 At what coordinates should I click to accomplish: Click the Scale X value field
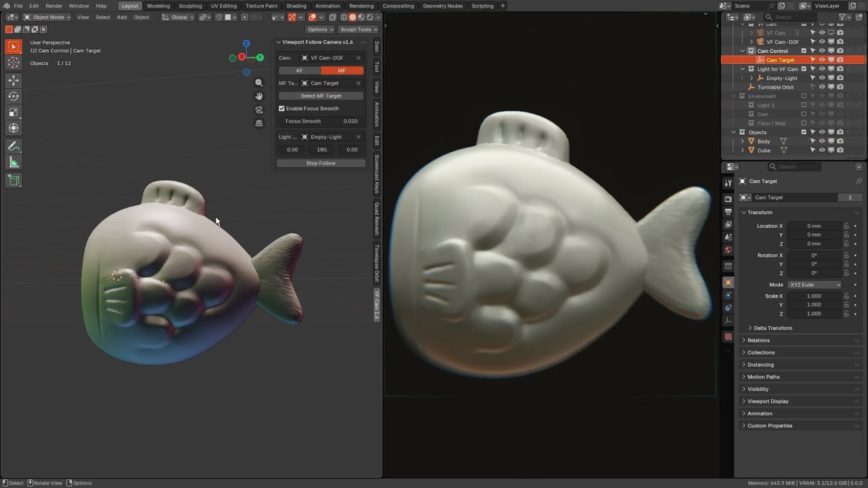click(x=814, y=296)
